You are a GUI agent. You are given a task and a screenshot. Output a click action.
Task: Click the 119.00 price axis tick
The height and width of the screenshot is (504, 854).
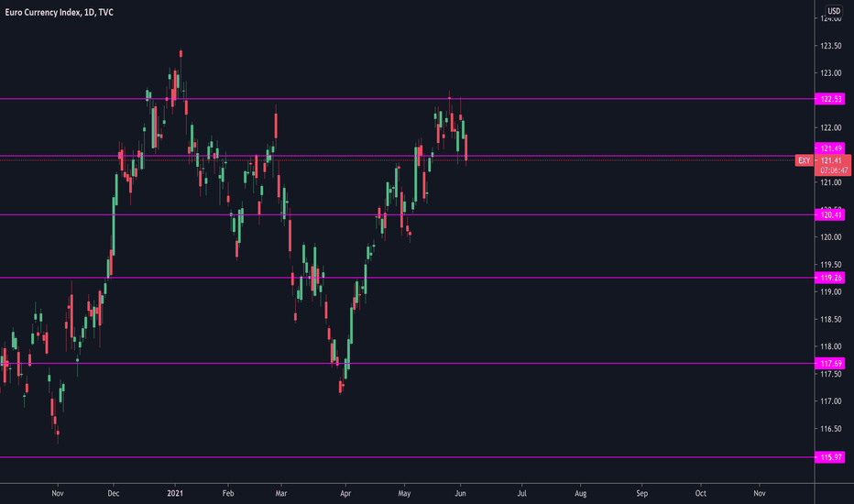click(x=831, y=292)
